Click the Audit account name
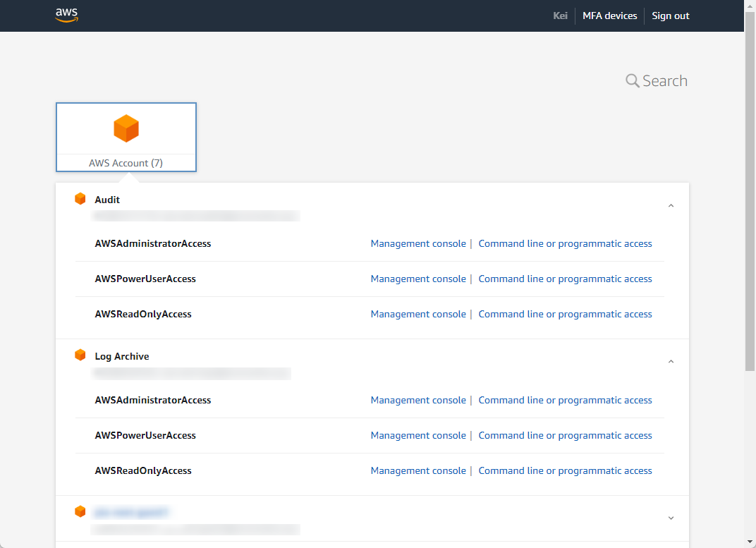Screen dimensions: 756x548 [107, 200]
